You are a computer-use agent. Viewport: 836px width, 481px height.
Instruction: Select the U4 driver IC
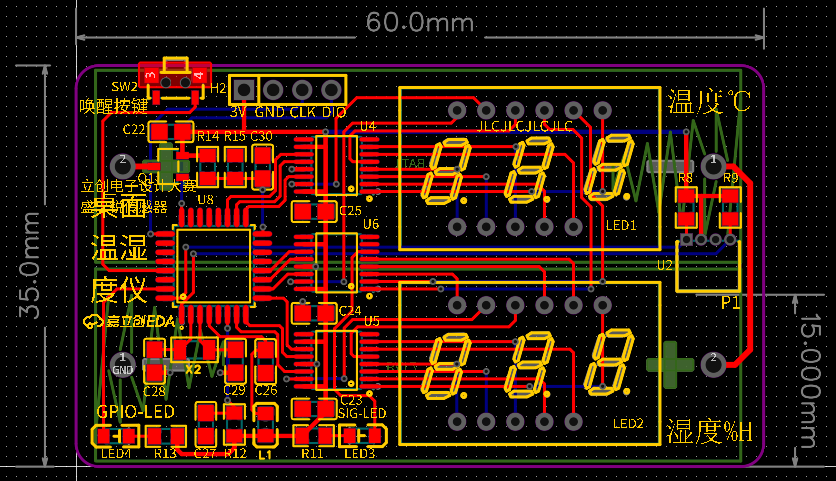(x=336, y=165)
